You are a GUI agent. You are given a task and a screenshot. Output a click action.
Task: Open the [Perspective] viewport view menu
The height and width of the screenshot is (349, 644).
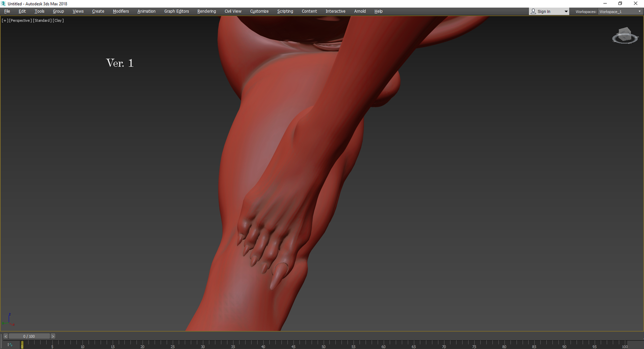(x=20, y=21)
